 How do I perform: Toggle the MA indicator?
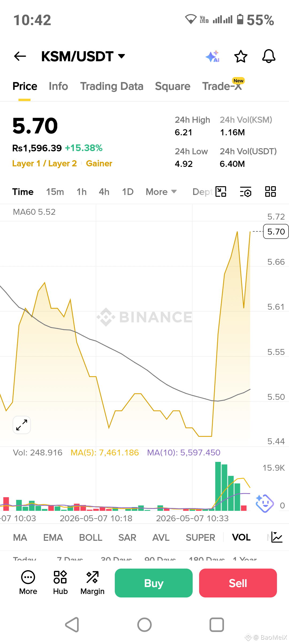point(20,537)
